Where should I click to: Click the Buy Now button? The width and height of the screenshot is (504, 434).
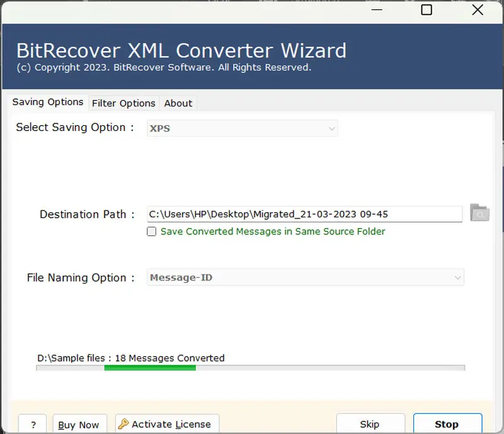pos(79,425)
